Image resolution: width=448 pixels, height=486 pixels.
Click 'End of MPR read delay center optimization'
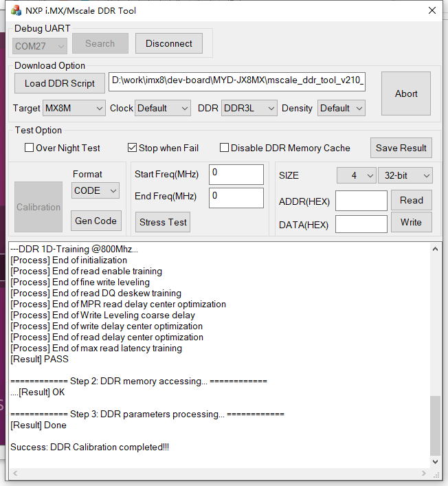(x=118, y=304)
